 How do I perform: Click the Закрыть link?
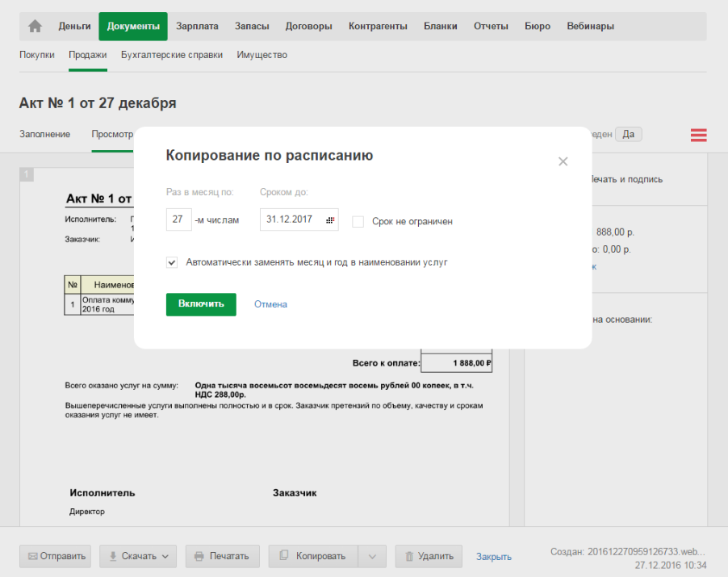493,557
